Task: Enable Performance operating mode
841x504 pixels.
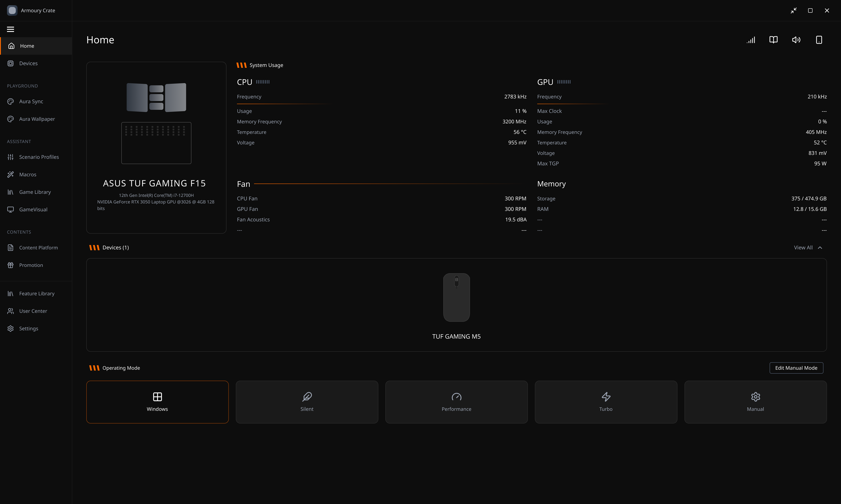Action: click(x=456, y=402)
